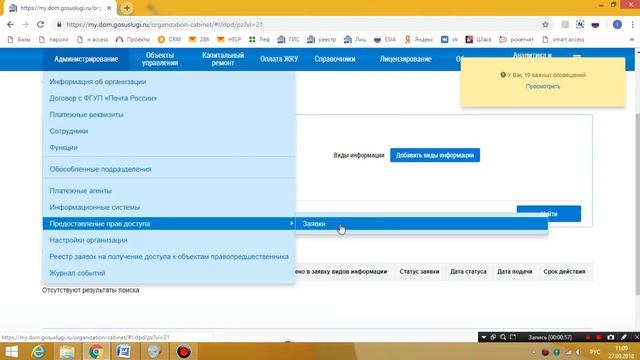This screenshot has height=360, width=640.
Task: Select Договор с ФГУП «Почта России»
Action: click(169, 98)
